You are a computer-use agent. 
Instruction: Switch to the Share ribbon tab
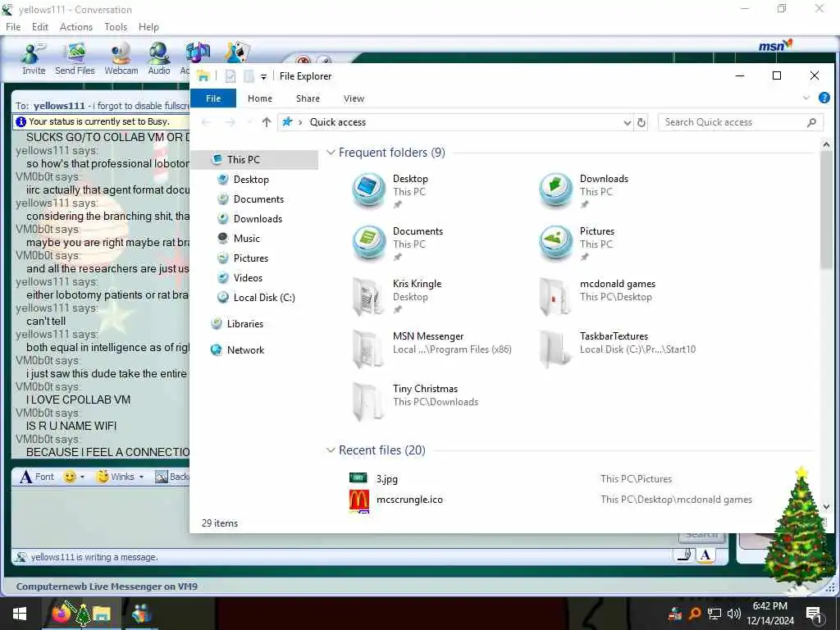point(308,98)
